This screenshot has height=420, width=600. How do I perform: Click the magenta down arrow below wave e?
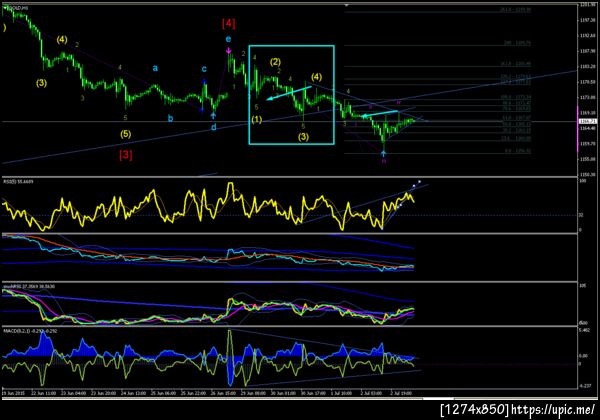tap(228, 50)
